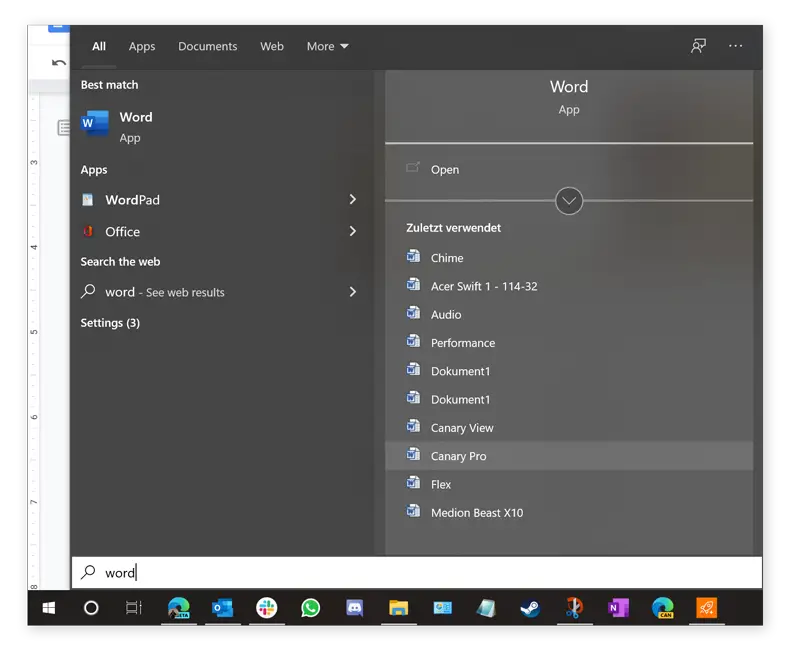Launch Edge Canary from taskbar
Image resolution: width=790 pixels, height=650 pixels.
(x=663, y=608)
